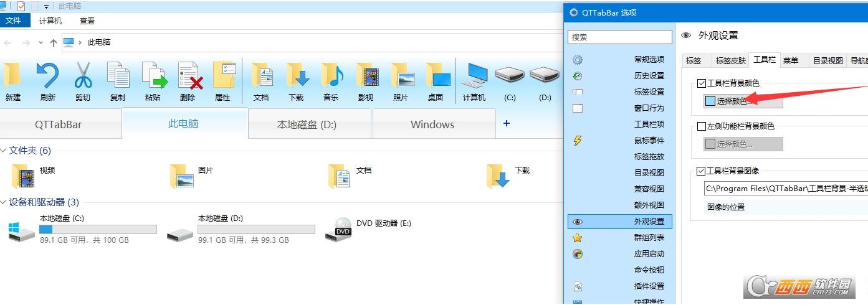Select 工具栏项 in options sidebar
868x305 pixels.
(x=620, y=124)
